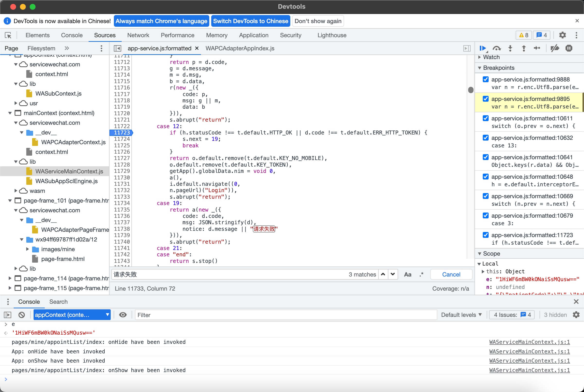Switch to the Network tab
The width and height of the screenshot is (584, 392).
pos(138,35)
